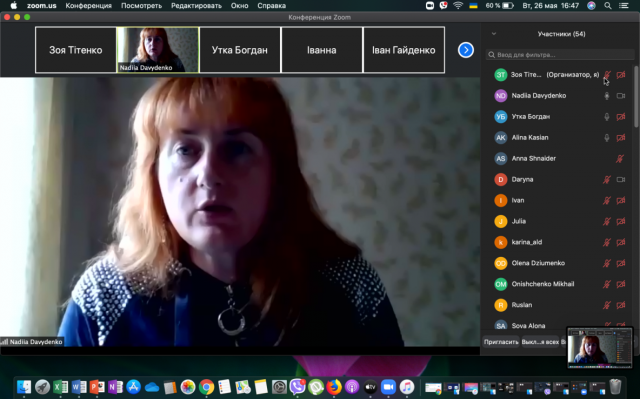The height and width of the screenshot is (399, 640).
Task: Toggle camera icon in Nadiia Davydenko row
Action: pos(620,96)
